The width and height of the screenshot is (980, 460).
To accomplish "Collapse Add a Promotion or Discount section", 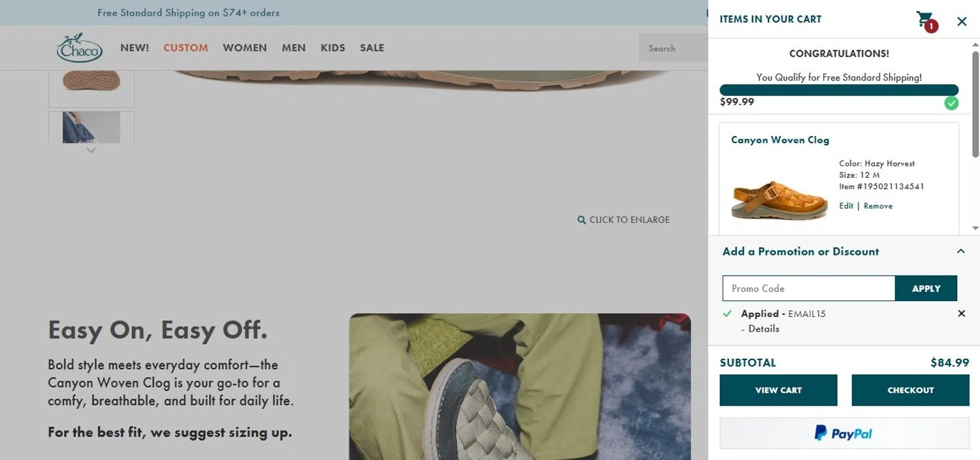I will [960, 252].
